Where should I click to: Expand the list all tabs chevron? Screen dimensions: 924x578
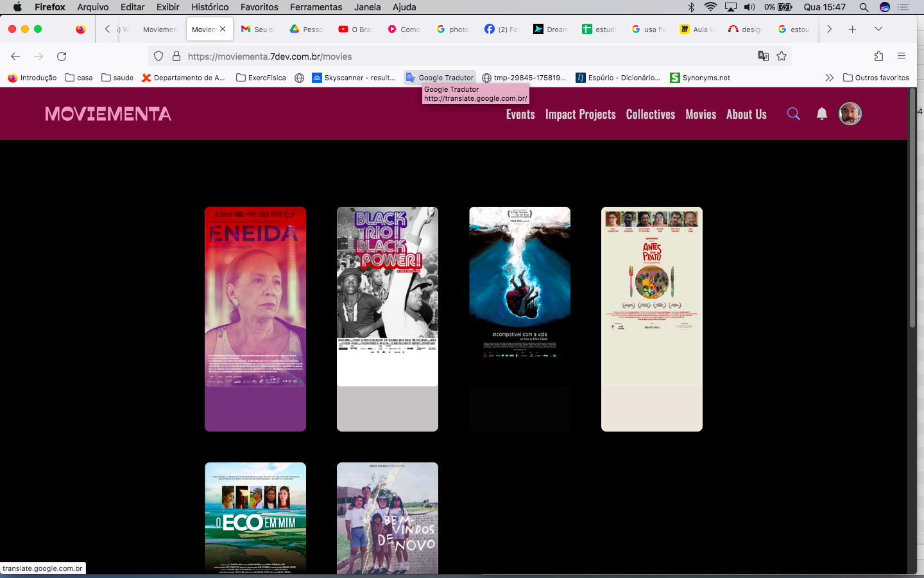(x=878, y=29)
